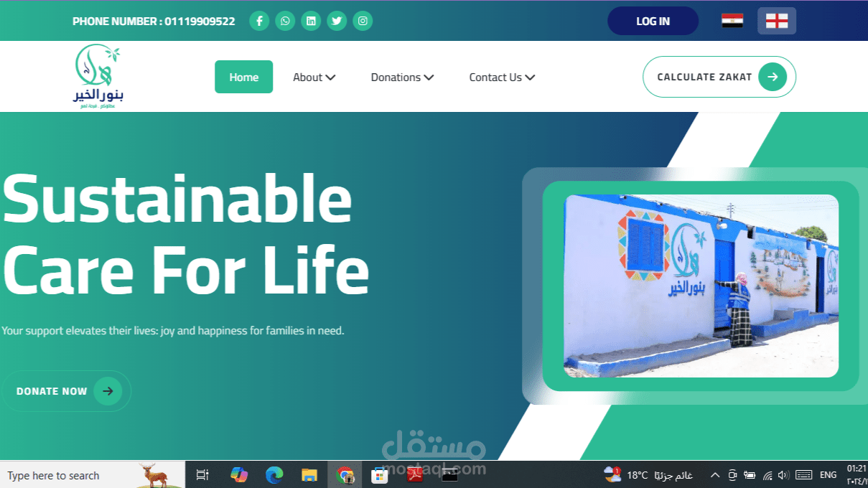Open the Twitter social icon
This screenshot has width=868, height=488.
click(x=337, y=21)
